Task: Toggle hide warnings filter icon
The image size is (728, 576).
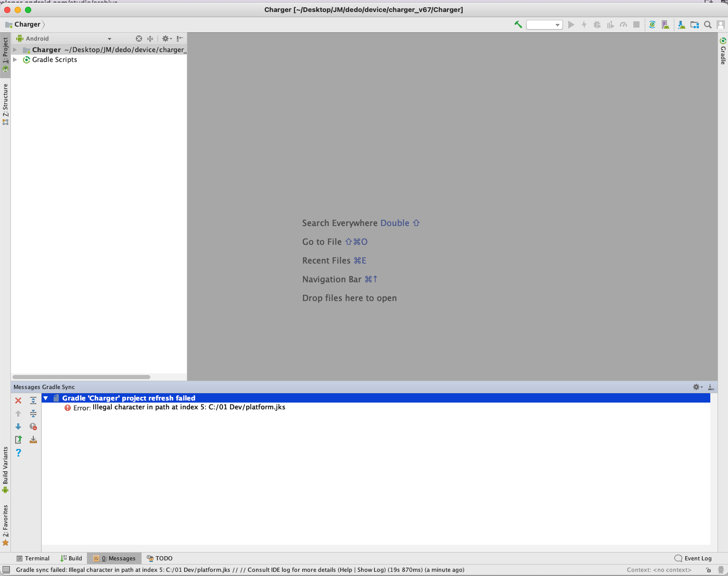Action: coord(33,427)
